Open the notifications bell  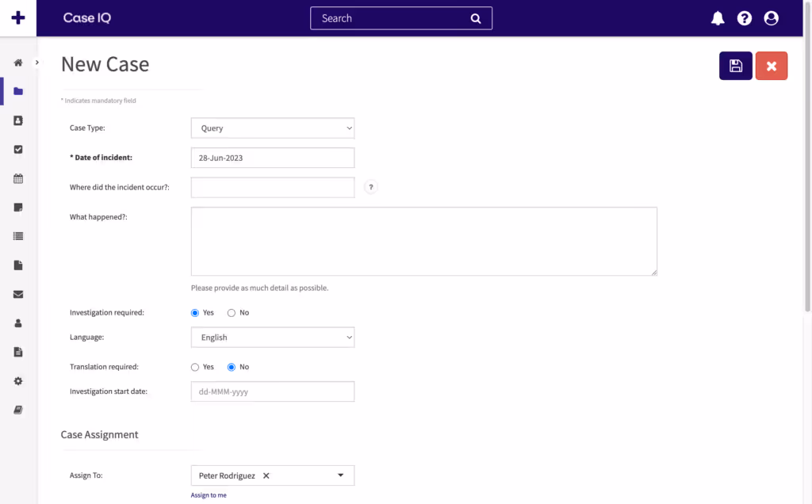click(x=718, y=17)
